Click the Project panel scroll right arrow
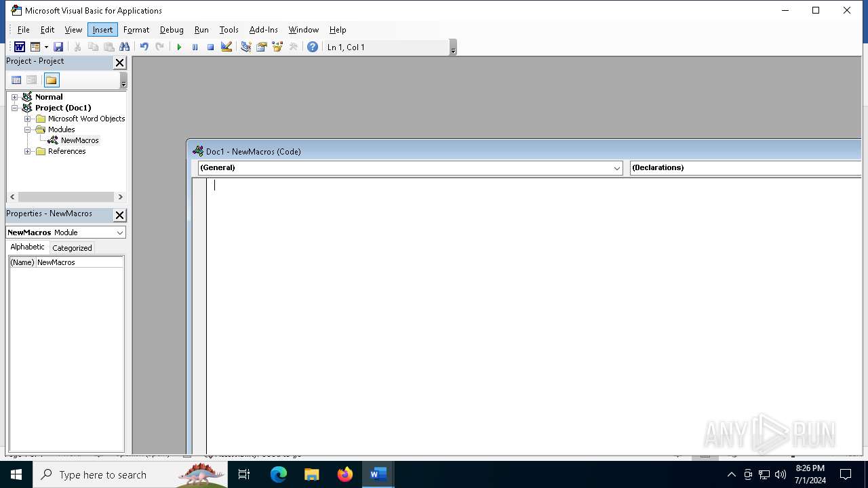Screen dimensions: 868x488 click(120, 197)
